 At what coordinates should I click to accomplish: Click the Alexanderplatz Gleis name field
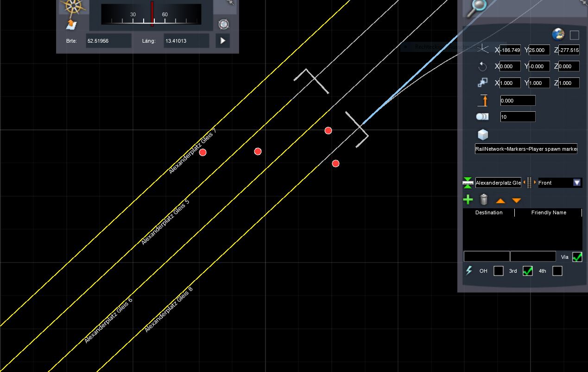(x=498, y=183)
